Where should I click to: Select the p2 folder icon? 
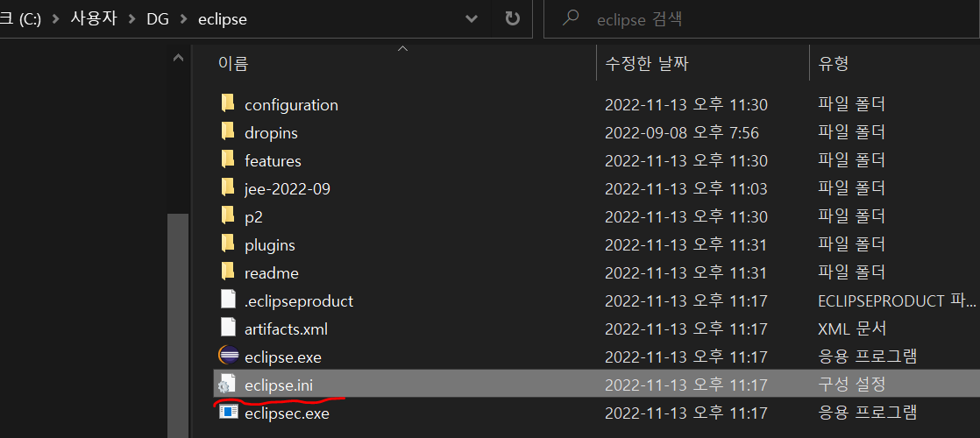click(x=228, y=216)
